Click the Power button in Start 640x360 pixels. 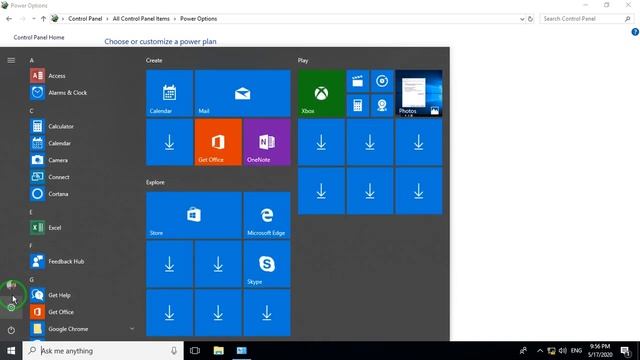click(x=11, y=330)
